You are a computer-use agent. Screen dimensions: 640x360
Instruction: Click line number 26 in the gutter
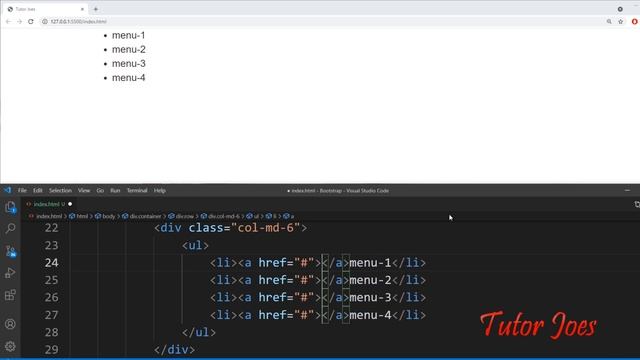point(51,297)
